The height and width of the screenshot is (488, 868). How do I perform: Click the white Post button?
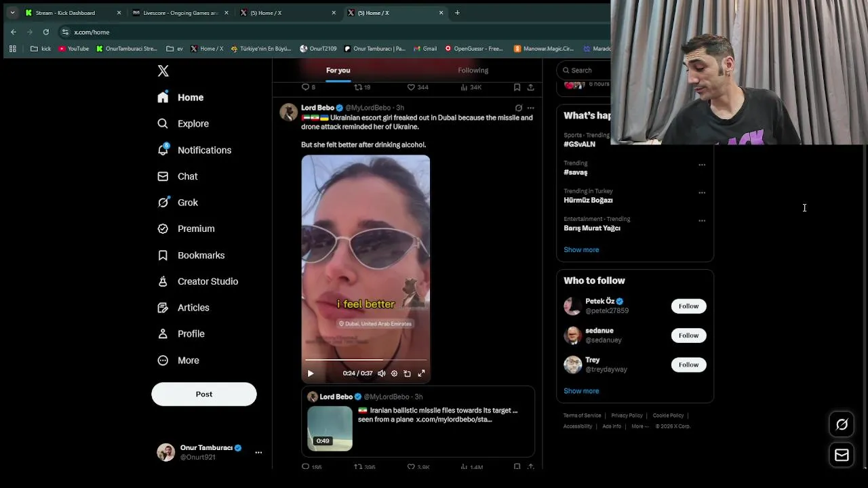click(204, 394)
